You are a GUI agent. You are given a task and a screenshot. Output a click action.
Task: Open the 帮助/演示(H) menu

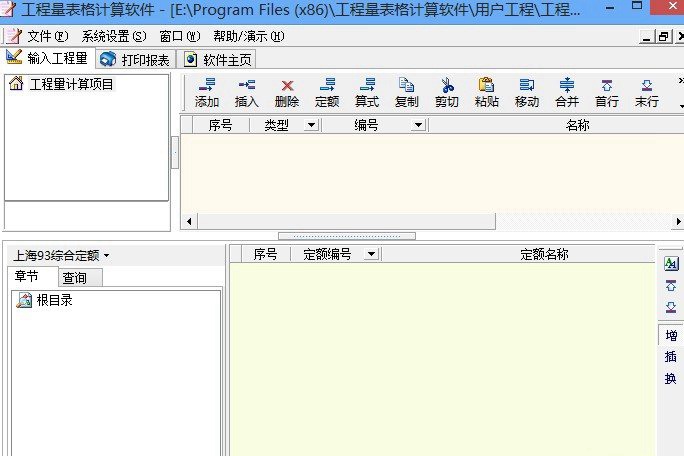point(249,36)
